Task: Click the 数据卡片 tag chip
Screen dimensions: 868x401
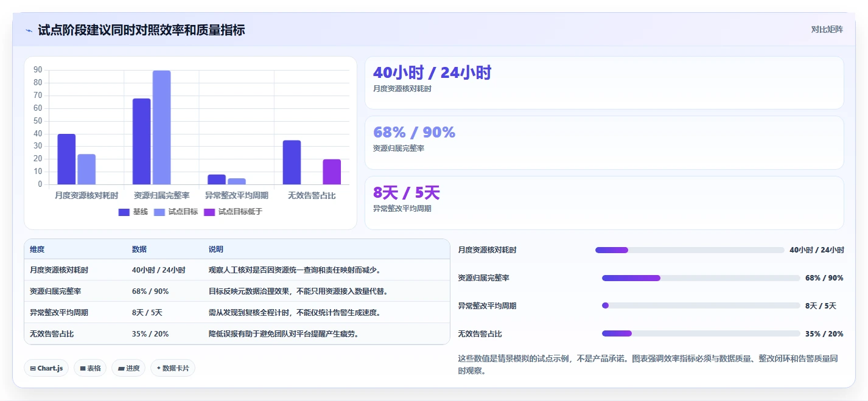Action: (x=173, y=368)
